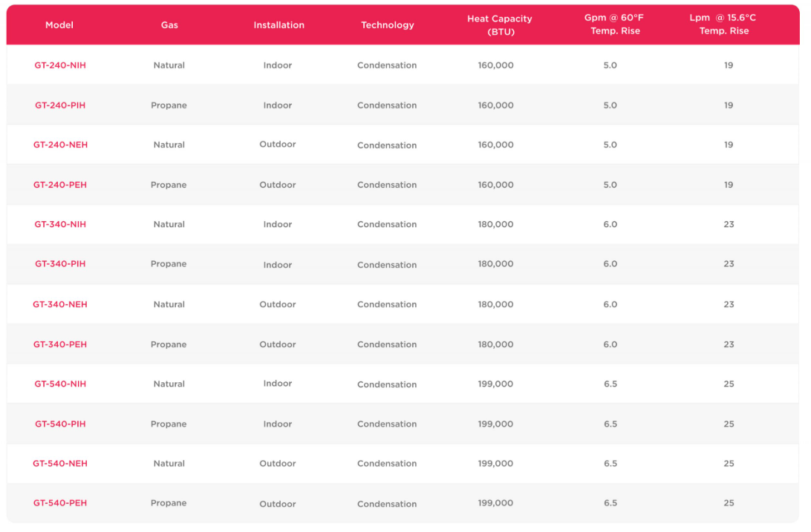This screenshot has height=532, width=811.
Task: Open the GT-540-PIH model link
Action: [60, 424]
